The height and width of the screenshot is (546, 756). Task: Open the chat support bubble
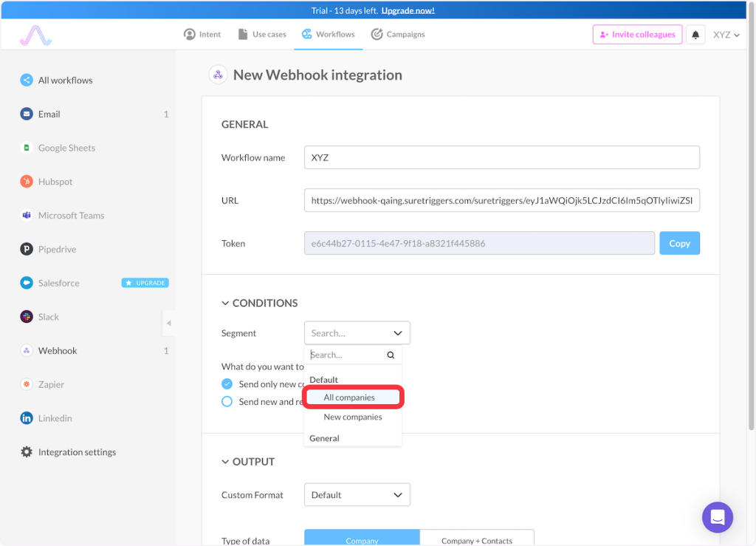(717, 517)
